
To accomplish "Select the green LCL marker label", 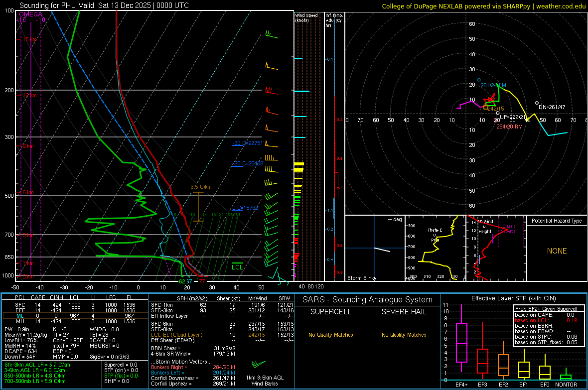I will 237,267.
